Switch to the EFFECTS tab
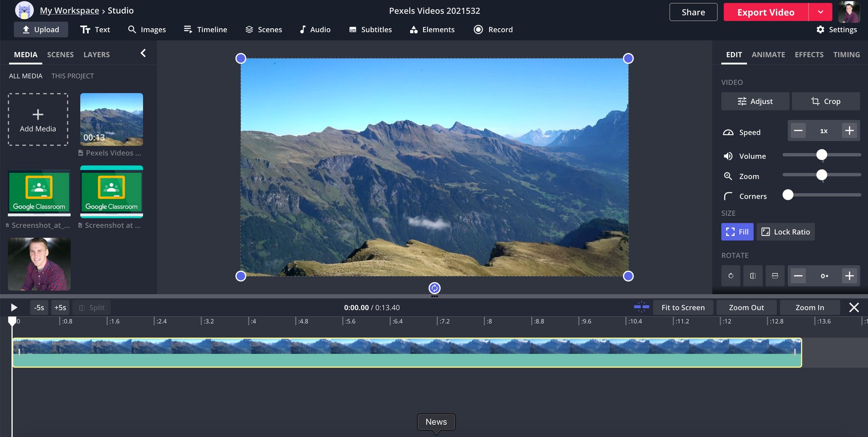The image size is (868, 437). (x=809, y=55)
